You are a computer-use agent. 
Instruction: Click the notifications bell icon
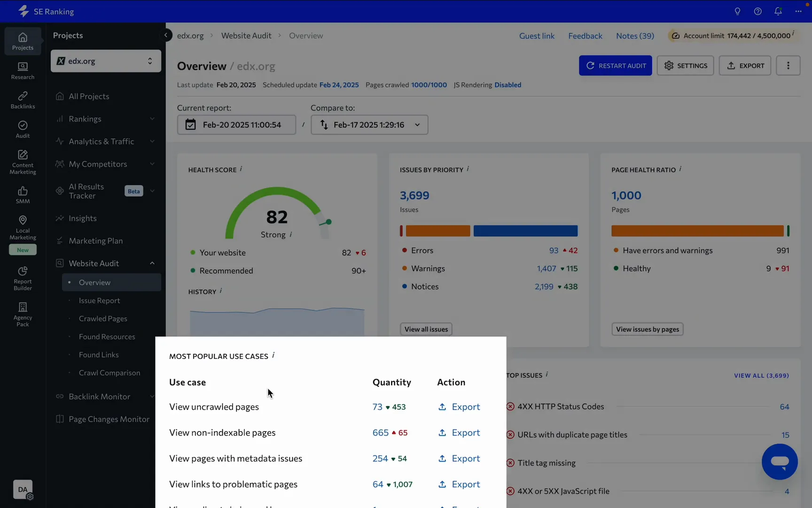(x=778, y=11)
